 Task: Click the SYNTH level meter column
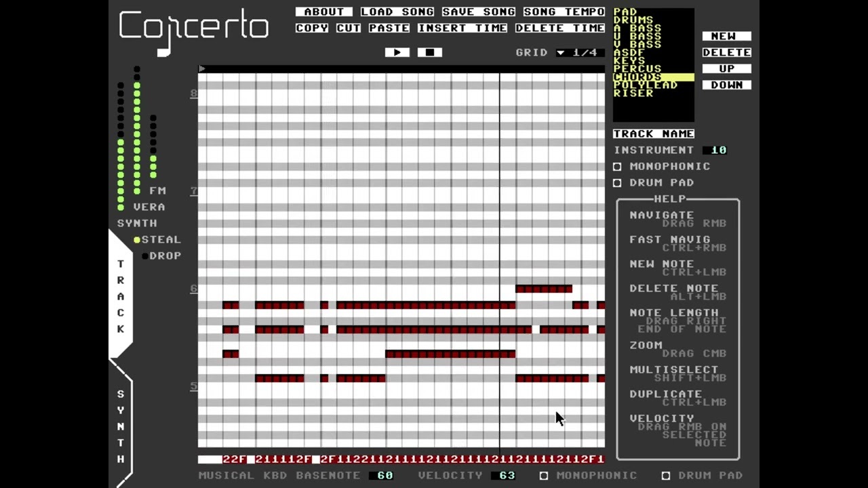coord(121,146)
